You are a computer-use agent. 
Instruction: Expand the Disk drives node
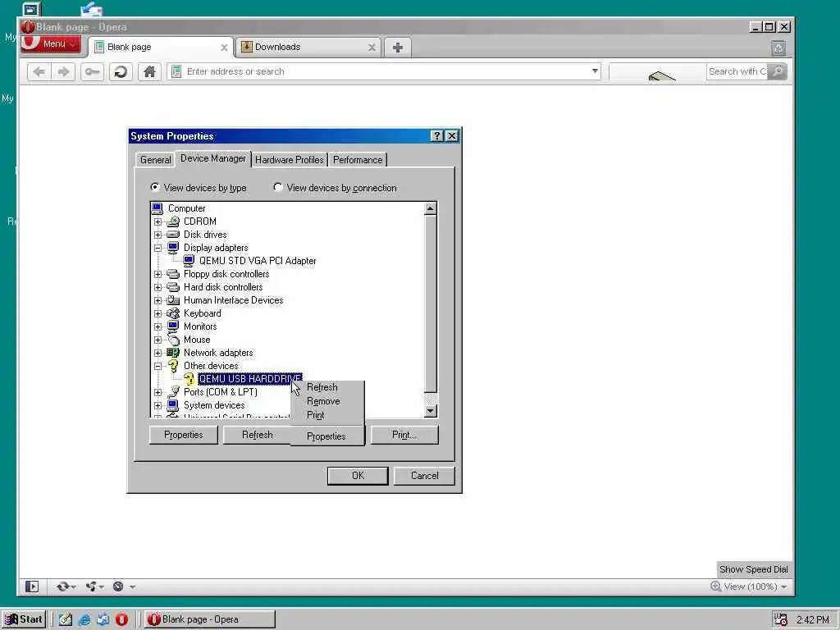(x=158, y=235)
